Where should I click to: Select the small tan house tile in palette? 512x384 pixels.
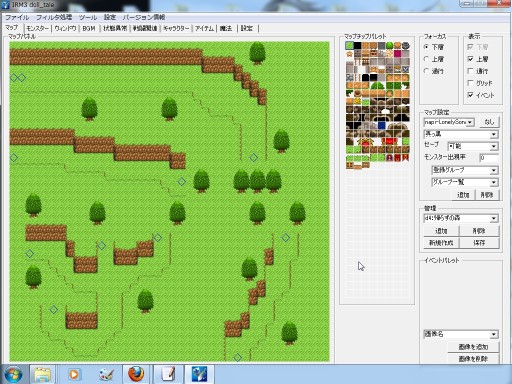click(x=349, y=54)
